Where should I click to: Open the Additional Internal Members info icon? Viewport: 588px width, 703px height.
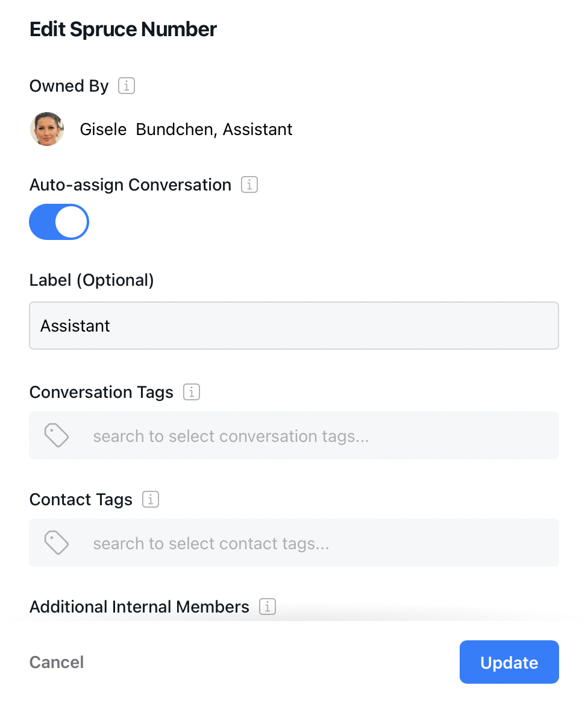pos(267,607)
